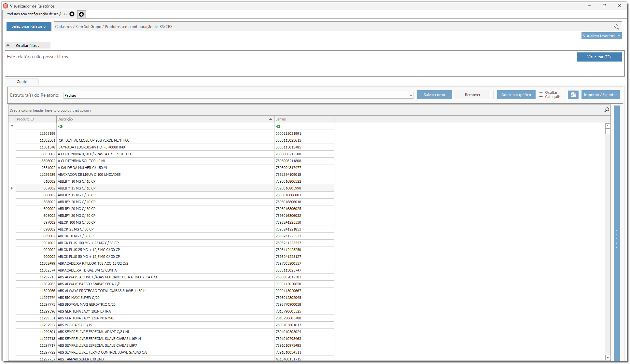Open Visualizar favoritos dropdown
Screen dimensions: 630x364
[x=602, y=36]
